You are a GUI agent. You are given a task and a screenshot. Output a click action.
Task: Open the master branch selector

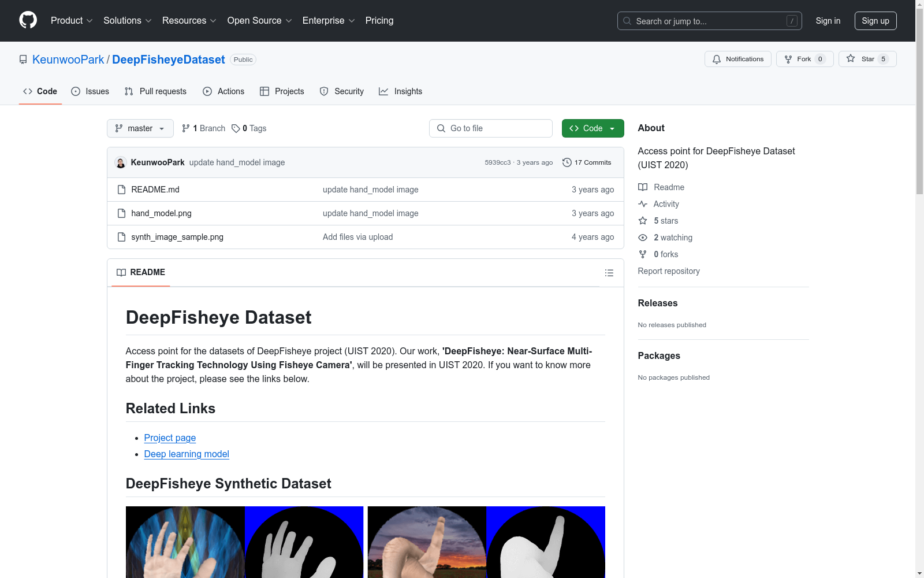(x=140, y=128)
